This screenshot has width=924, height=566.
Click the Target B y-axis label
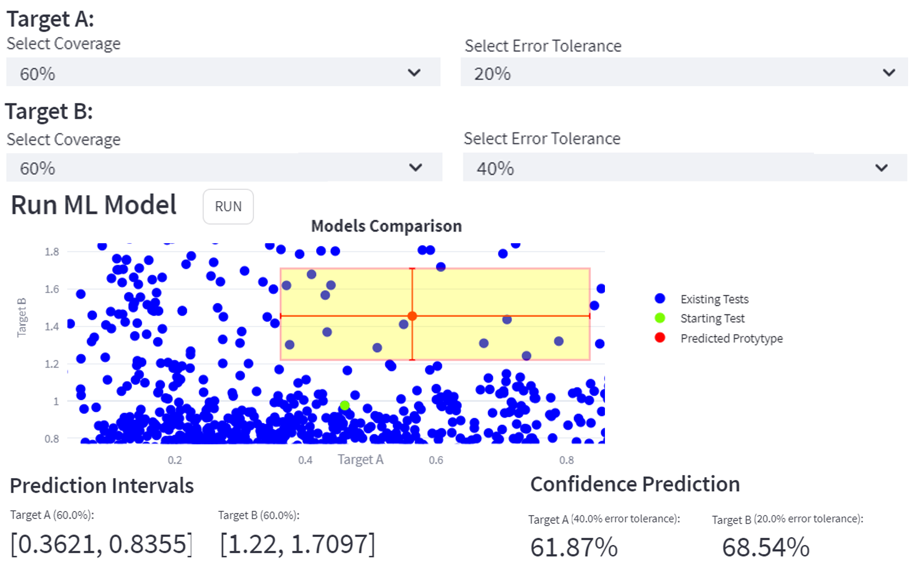coord(22,318)
